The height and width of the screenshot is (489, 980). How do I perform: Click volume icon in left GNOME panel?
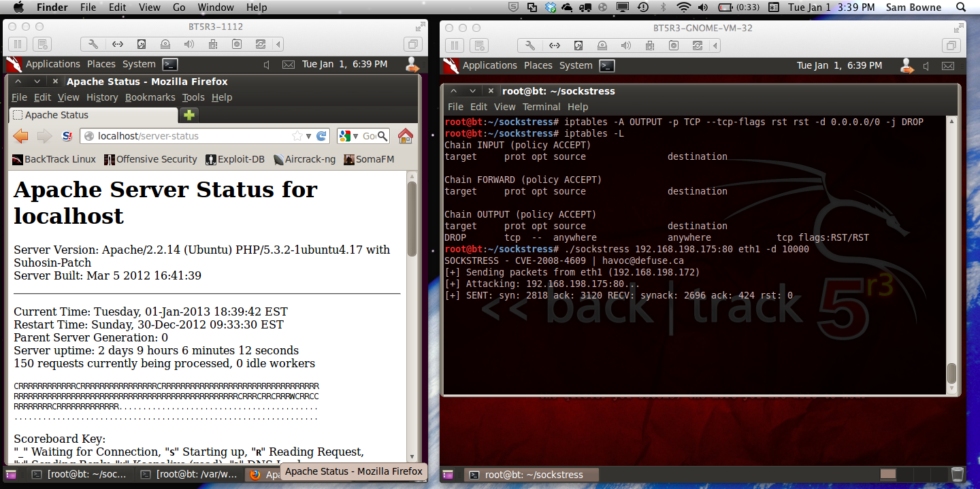click(x=267, y=65)
